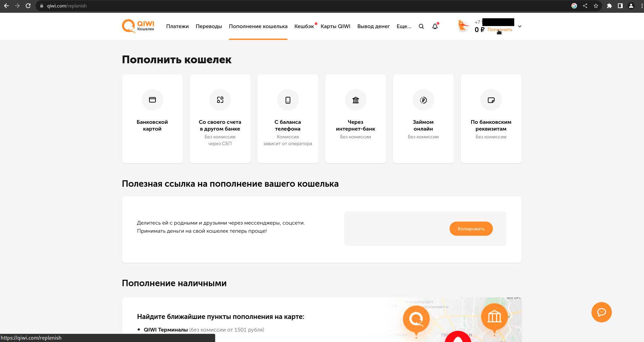The width and height of the screenshot is (644, 342).
Task: Open the Кешбэк menu item
Action: click(x=304, y=26)
